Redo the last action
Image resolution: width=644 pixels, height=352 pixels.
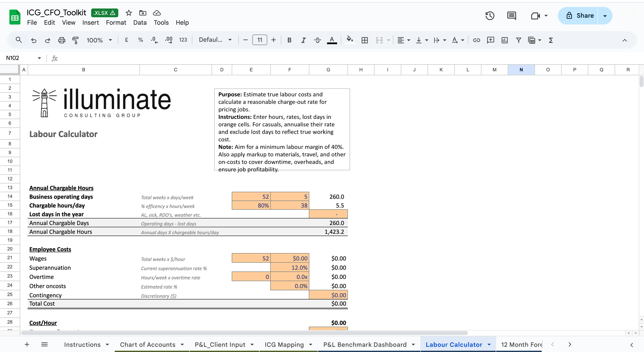click(48, 40)
